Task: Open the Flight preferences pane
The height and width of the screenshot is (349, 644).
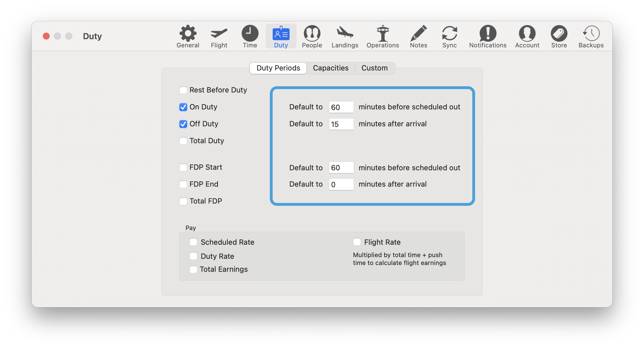Action: pos(219,37)
